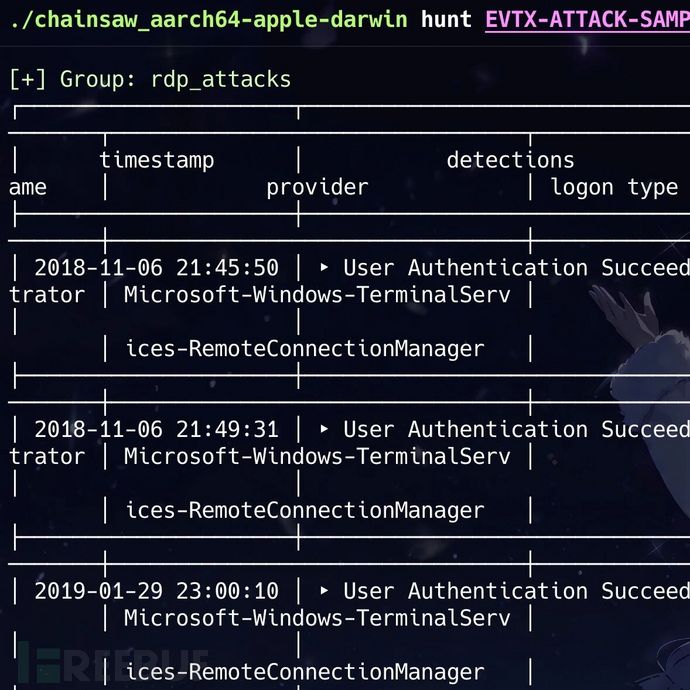The image size is (690, 690).
Task: Click Microsoft-Windows-TerminalServ in the second row
Action: (317, 456)
